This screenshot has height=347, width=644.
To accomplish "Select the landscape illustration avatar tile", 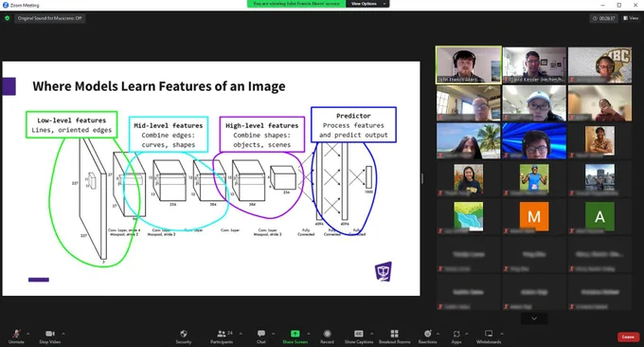I will coord(468,216).
